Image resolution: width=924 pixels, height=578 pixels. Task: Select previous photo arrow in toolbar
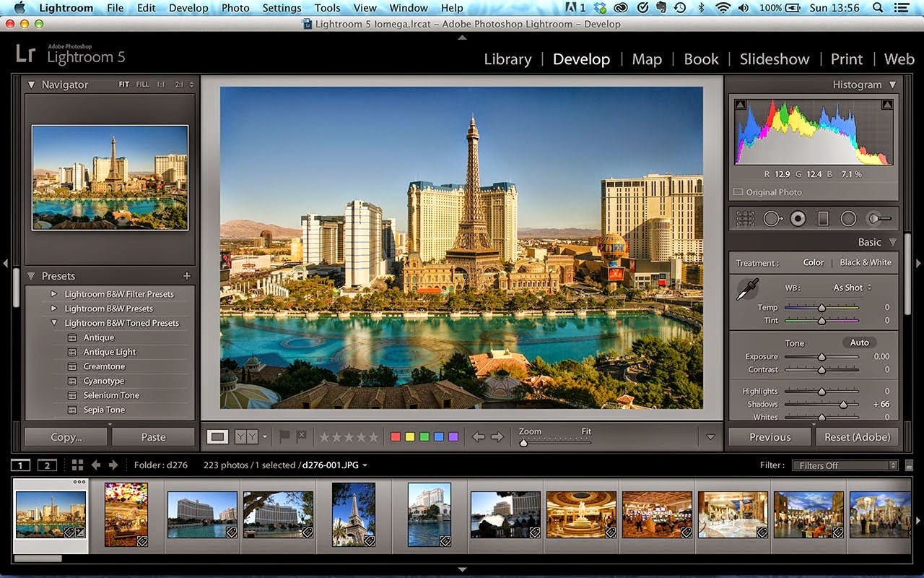pos(478,436)
